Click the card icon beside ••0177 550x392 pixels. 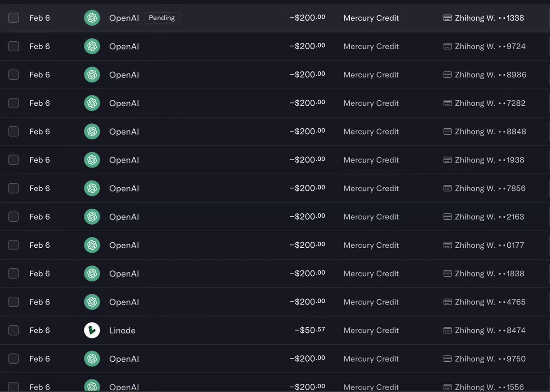448,245
